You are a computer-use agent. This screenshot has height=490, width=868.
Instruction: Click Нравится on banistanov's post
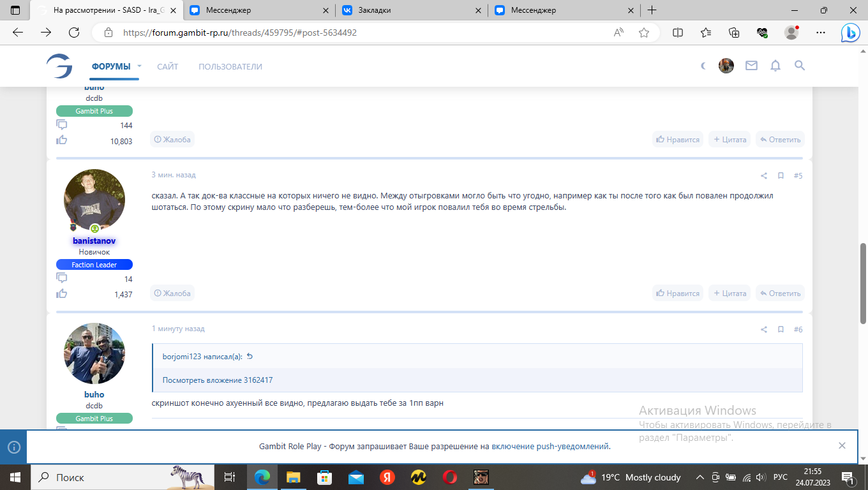click(x=678, y=293)
